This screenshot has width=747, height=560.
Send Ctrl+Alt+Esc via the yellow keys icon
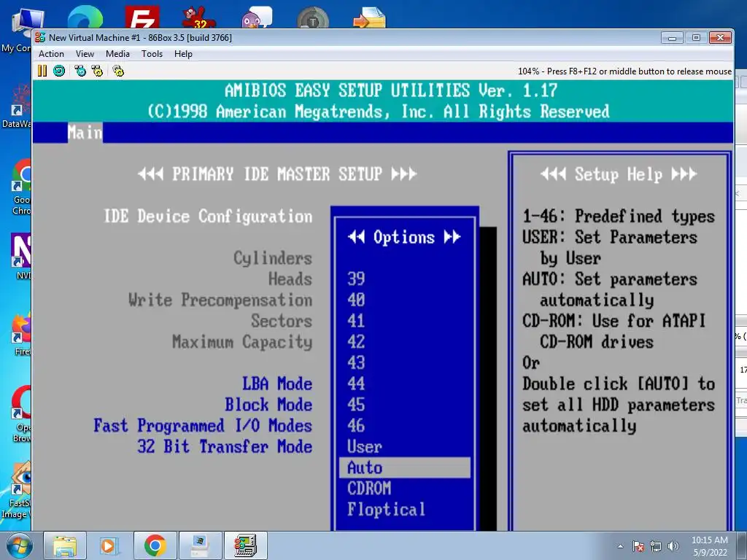click(x=97, y=71)
